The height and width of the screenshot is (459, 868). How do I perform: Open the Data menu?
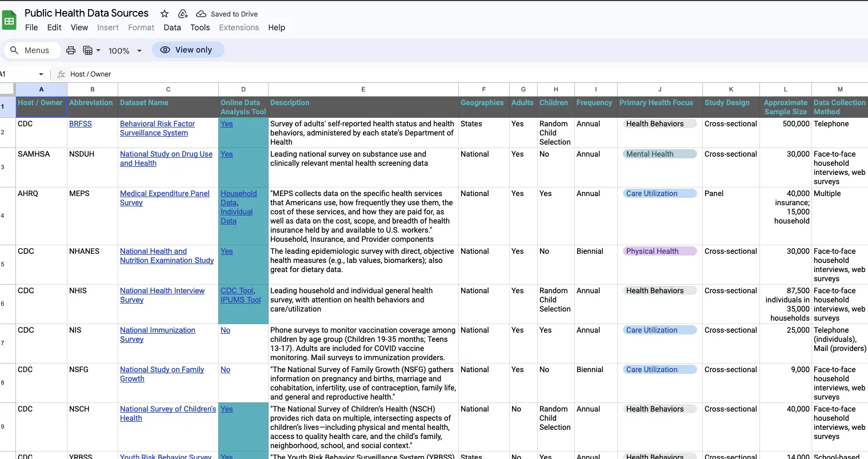click(172, 27)
